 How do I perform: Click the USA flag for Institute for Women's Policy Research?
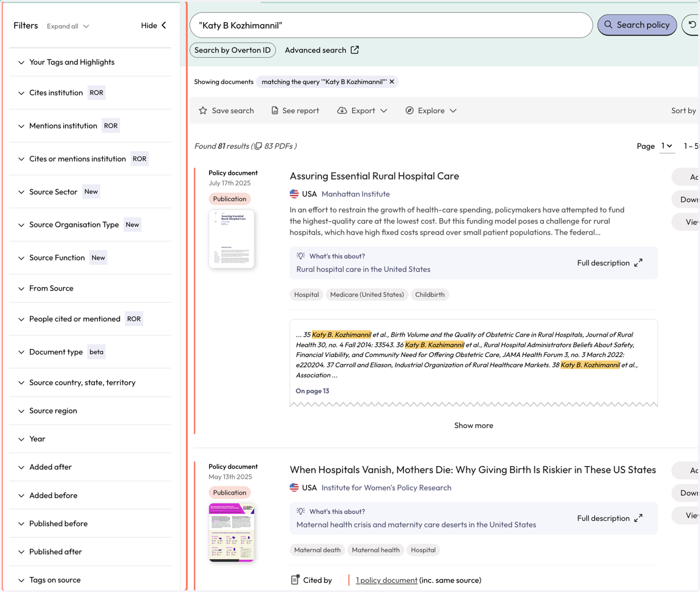coord(294,488)
